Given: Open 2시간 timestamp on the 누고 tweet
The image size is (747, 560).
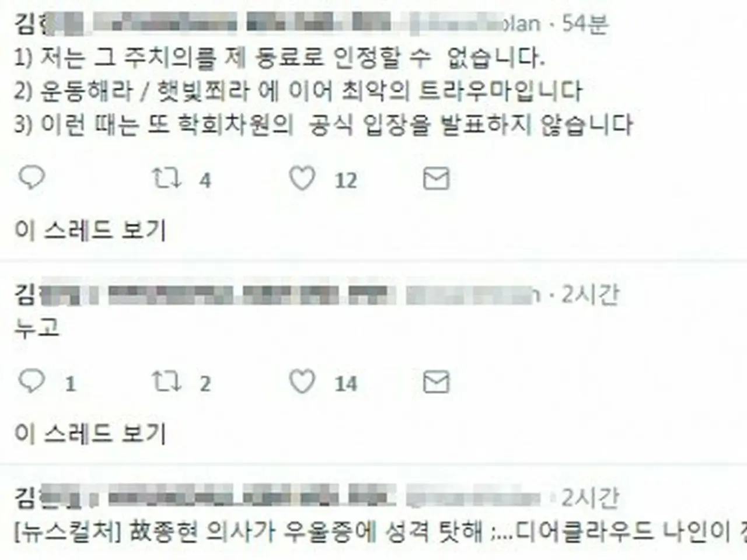Looking at the screenshot, I should point(589,295).
